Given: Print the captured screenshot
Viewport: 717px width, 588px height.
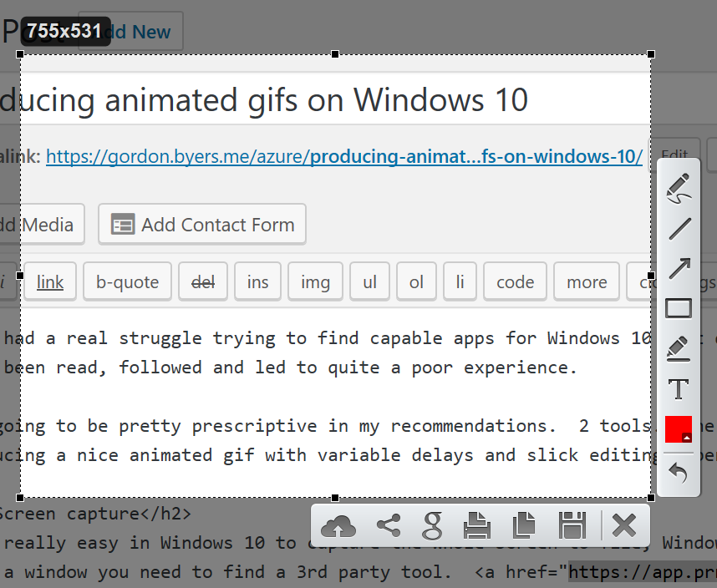Looking at the screenshot, I should point(477,525).
